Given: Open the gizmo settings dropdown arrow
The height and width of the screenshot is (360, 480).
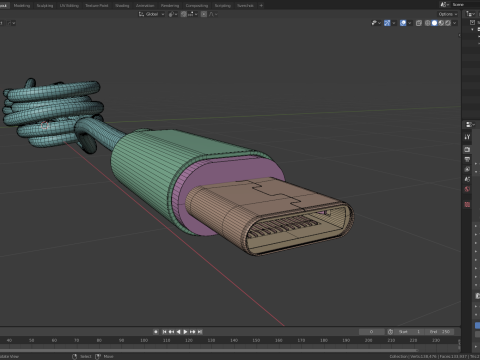Looking at the screenshot, I should 394,23.
